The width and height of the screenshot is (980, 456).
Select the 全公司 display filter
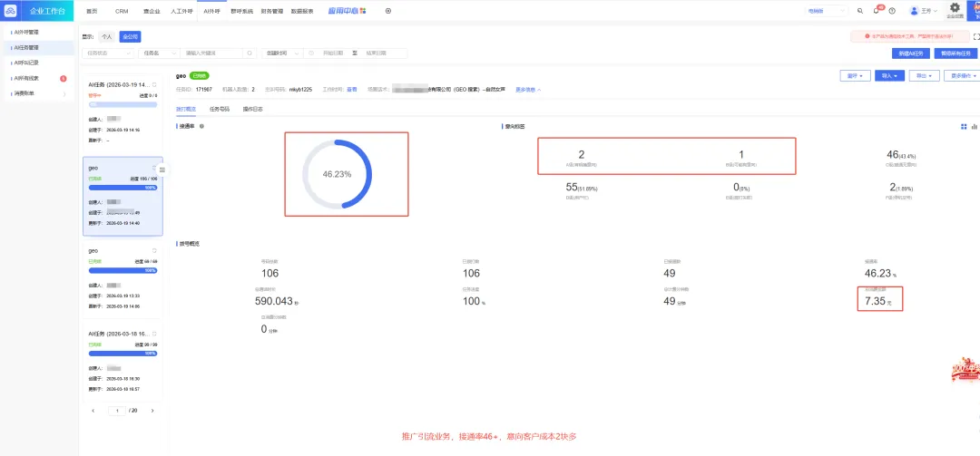130,37
